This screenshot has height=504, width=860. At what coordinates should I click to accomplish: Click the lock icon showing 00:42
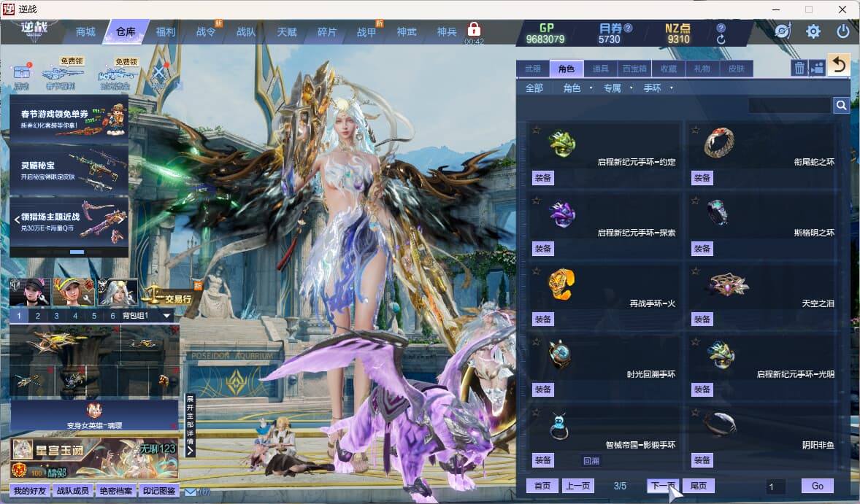point(474,29)
